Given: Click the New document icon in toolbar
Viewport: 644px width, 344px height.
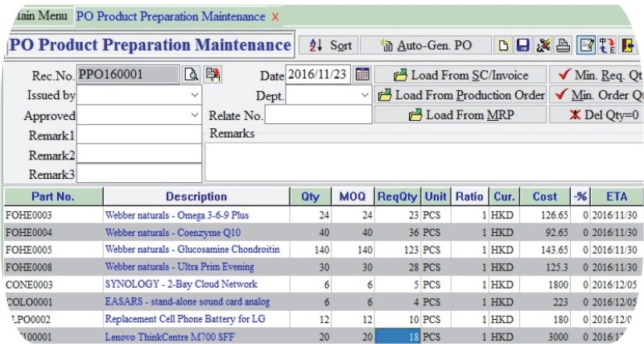Looking at the screenshot, I should 503,45.
